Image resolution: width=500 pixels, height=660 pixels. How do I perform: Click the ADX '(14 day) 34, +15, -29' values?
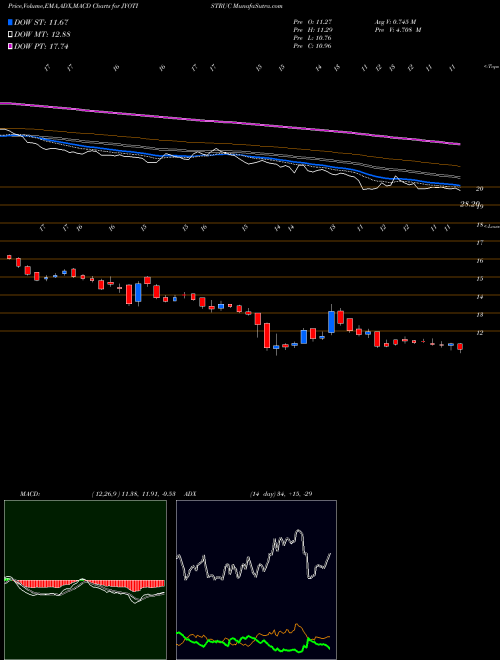click(x=281, y=494)
